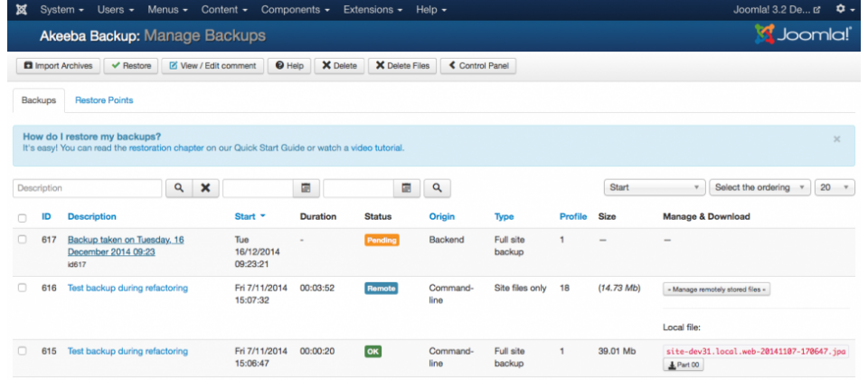Click the 39.01 Mb size value
Viewport: 868px width, 380px height.
tap(617, 351)
